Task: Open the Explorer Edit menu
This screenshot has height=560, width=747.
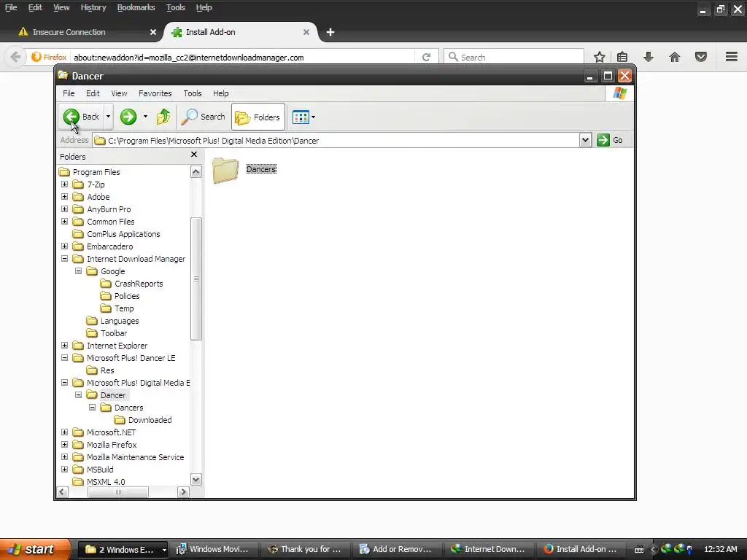Action: [x=93, y=93]
